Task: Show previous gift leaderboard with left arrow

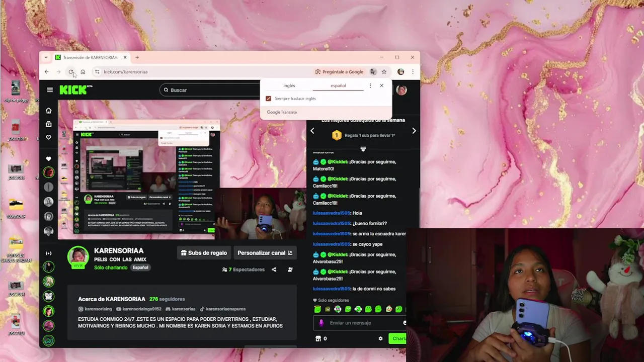Action: 312,131
